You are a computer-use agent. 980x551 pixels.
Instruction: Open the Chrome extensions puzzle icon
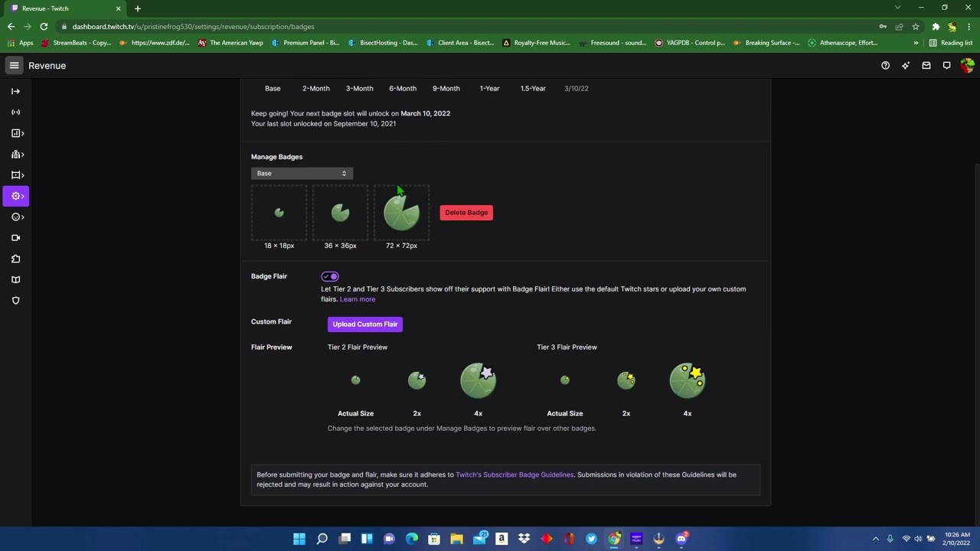tap(936, 26)
